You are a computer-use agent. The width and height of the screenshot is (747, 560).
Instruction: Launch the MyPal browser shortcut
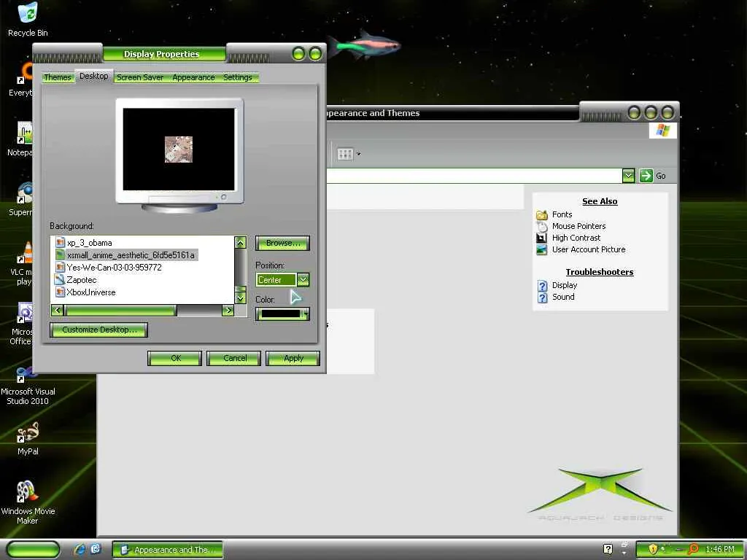point(28,438)
